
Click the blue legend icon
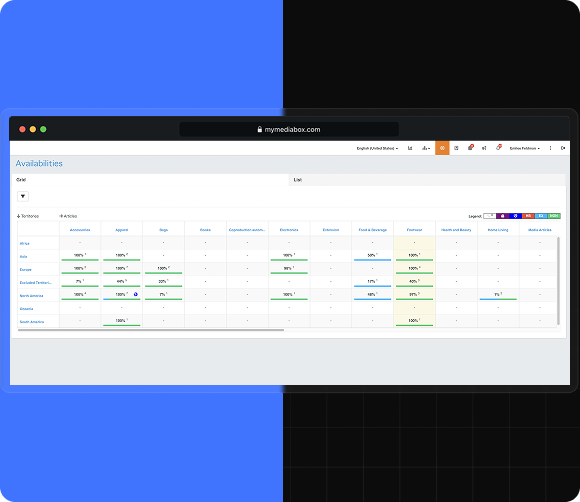[x=515, y=216]
